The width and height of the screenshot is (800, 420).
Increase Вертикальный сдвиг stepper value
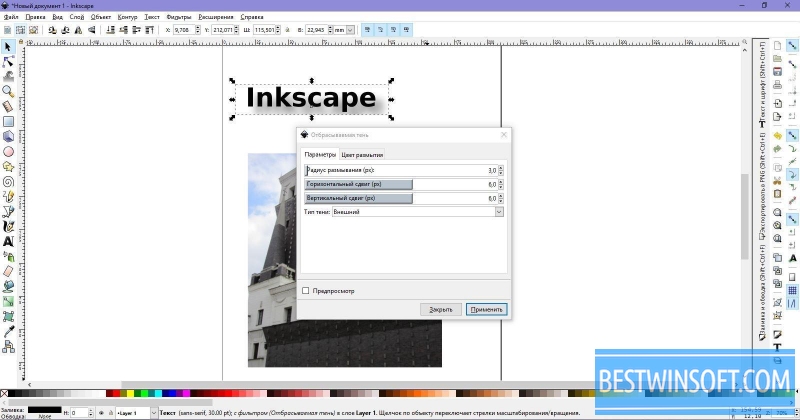(501, 195)
